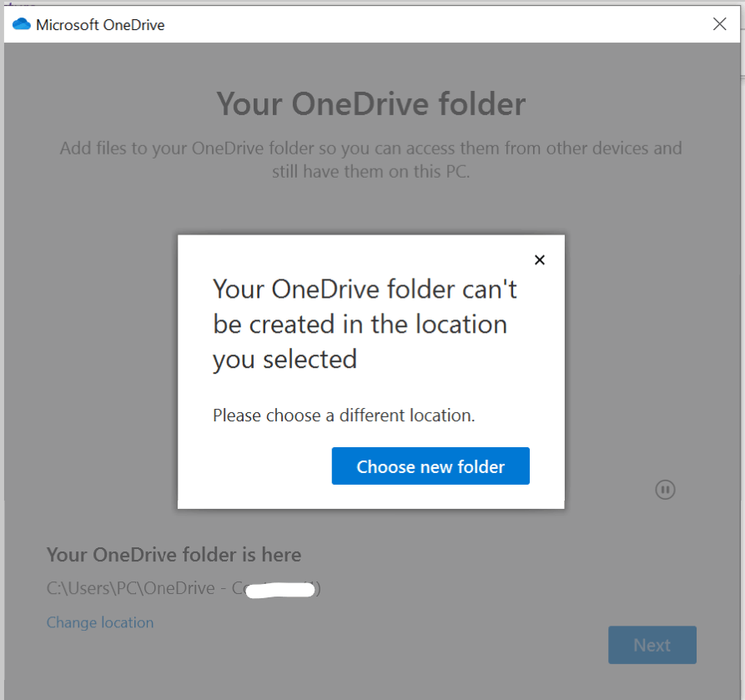Close the Microsoft OneDrive window
The image size is (745, 700).
(x=720, y=23)
